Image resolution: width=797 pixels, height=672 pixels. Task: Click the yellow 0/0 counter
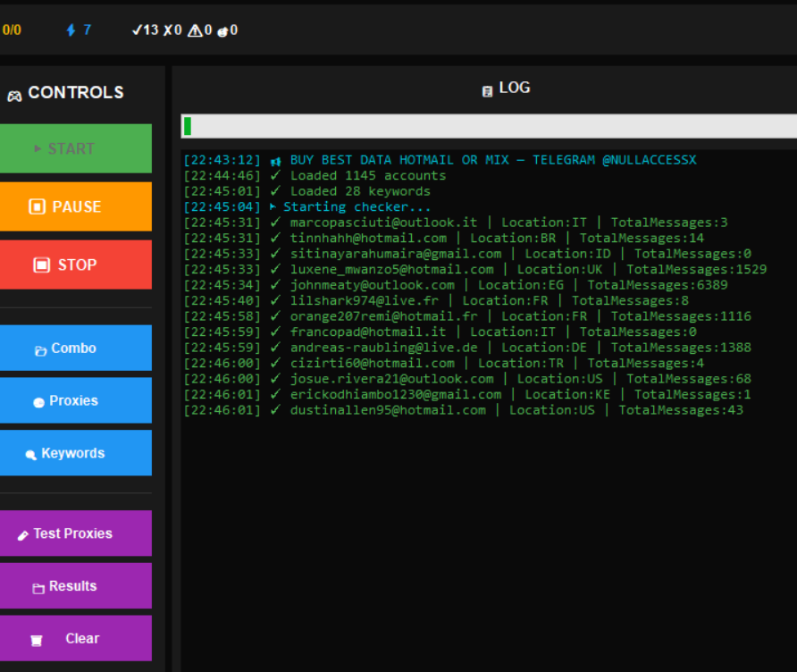(x=12, y=30)
